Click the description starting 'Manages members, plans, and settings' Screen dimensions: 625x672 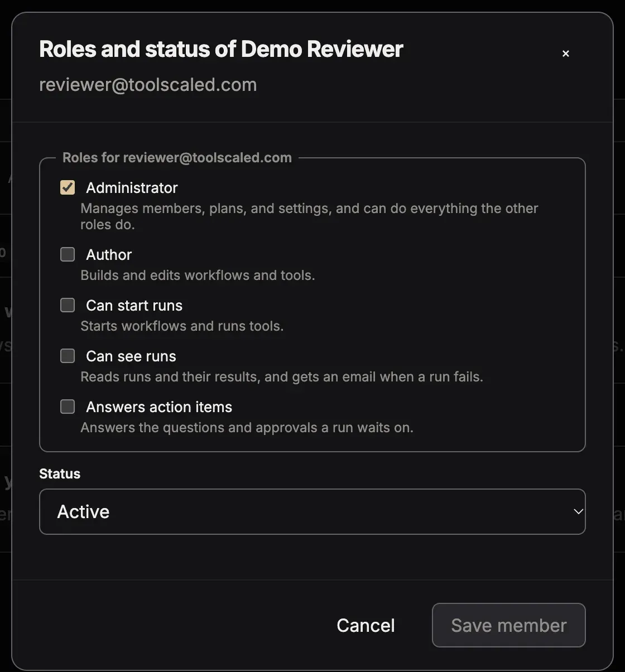coord(309,216)
